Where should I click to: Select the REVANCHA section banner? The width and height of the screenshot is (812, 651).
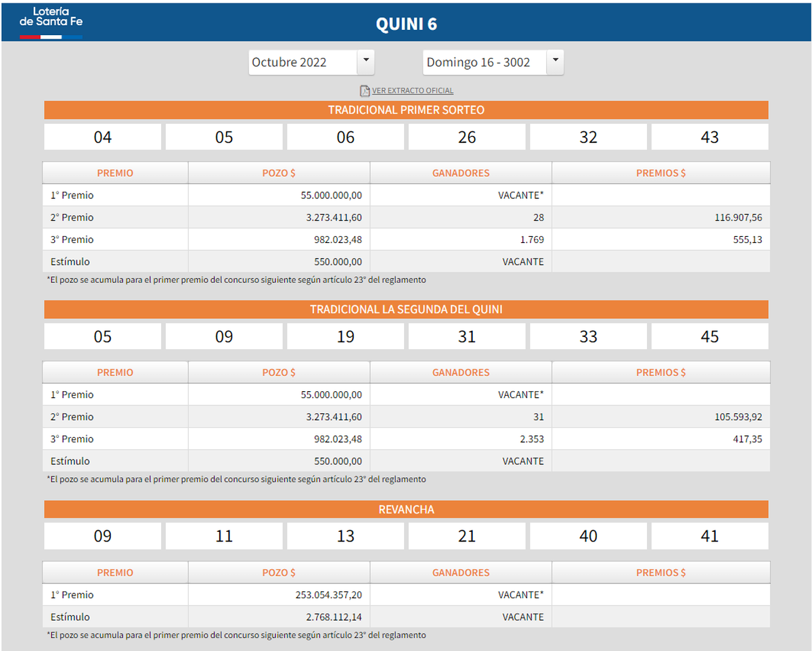(x=406, y=509)
